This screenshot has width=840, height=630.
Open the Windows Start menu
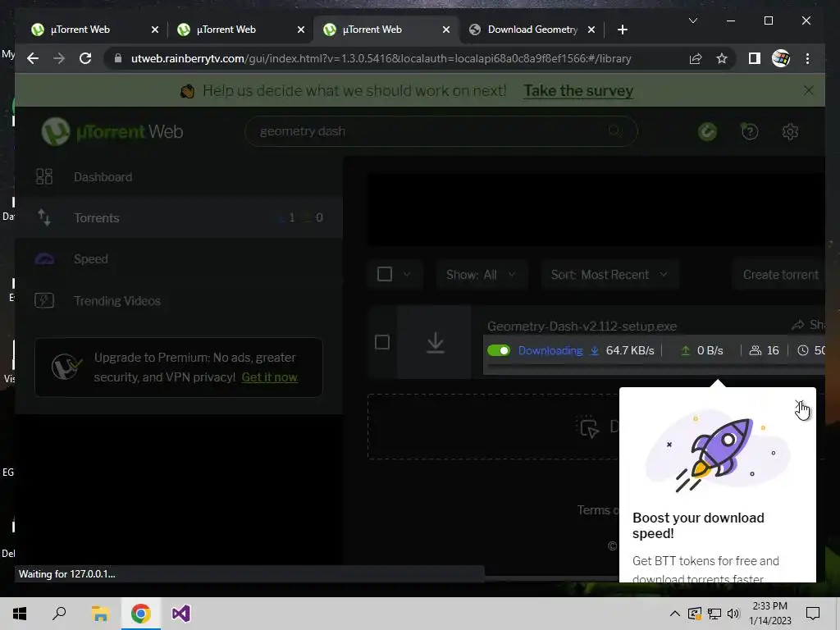click(x=20, y=614)
